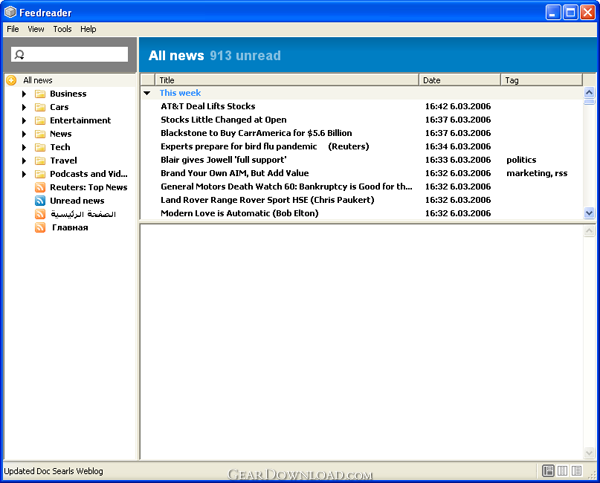Expand the Cars folder

(x=24, y=107)
